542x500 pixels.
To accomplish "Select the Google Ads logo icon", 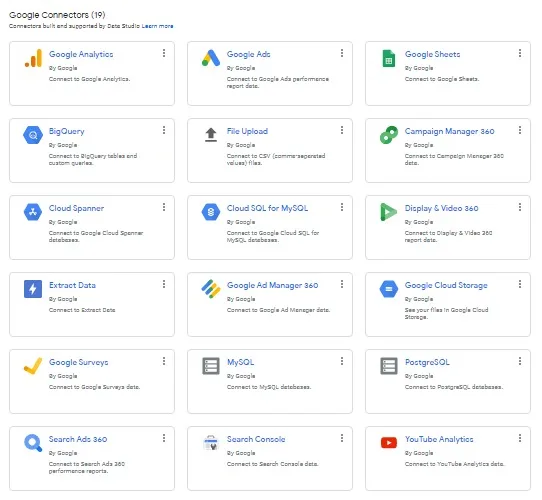I will tap(211, 58).
